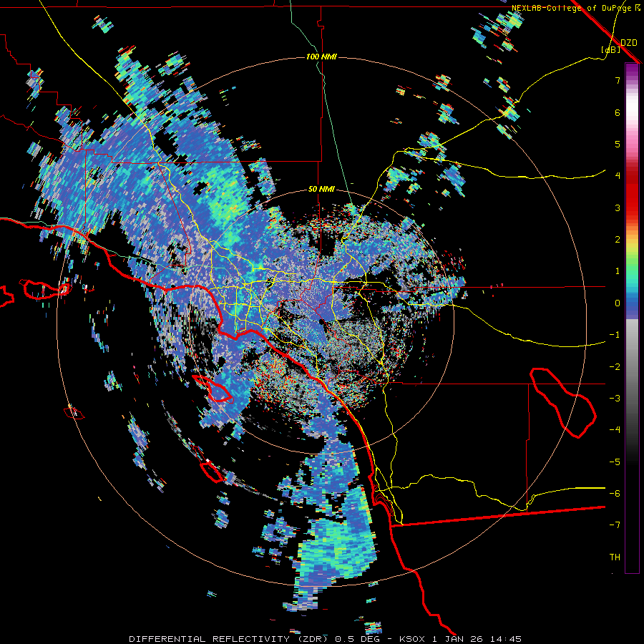
Task: Click the -6 dB tick on color scale
Action: (x=615, y=494)
